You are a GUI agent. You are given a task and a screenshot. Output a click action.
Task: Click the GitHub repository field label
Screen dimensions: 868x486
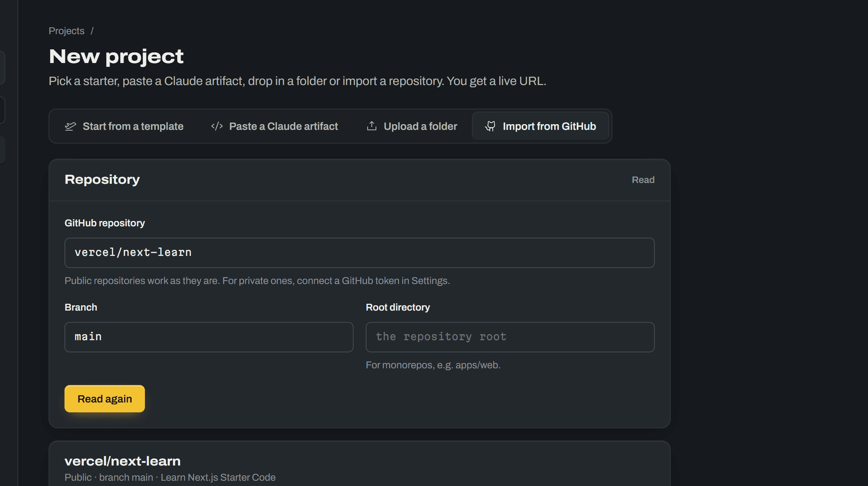pos(105,223)
